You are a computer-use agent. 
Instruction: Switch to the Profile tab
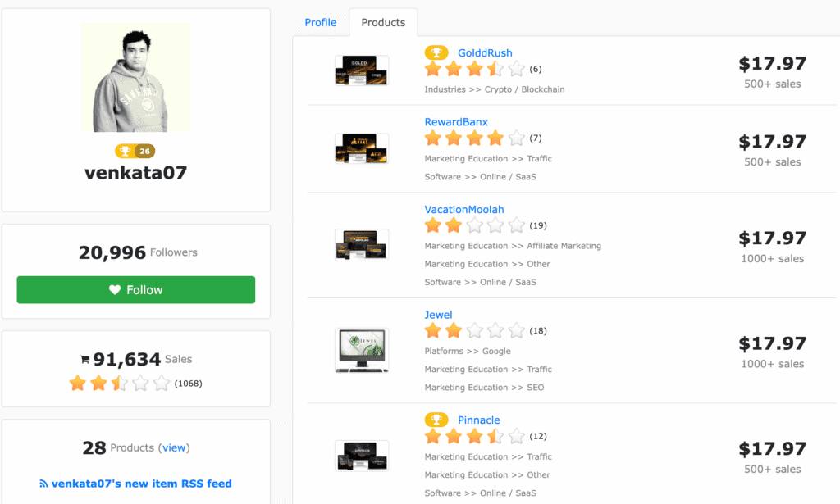(320, 22)
